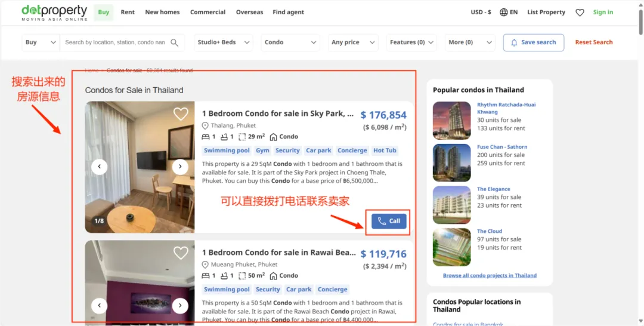Focus the location search input field

pyautogui.click(x=115, y=42)
